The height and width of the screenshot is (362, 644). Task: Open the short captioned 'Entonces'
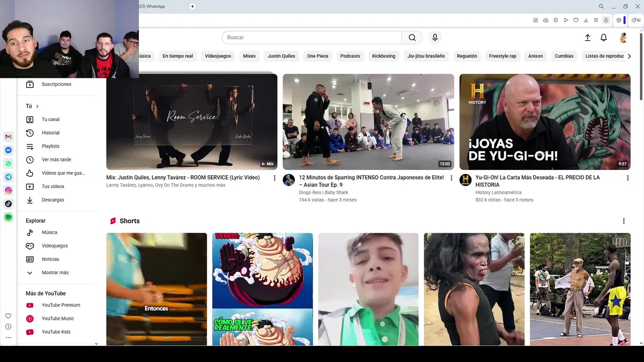[x=156, y=289]
